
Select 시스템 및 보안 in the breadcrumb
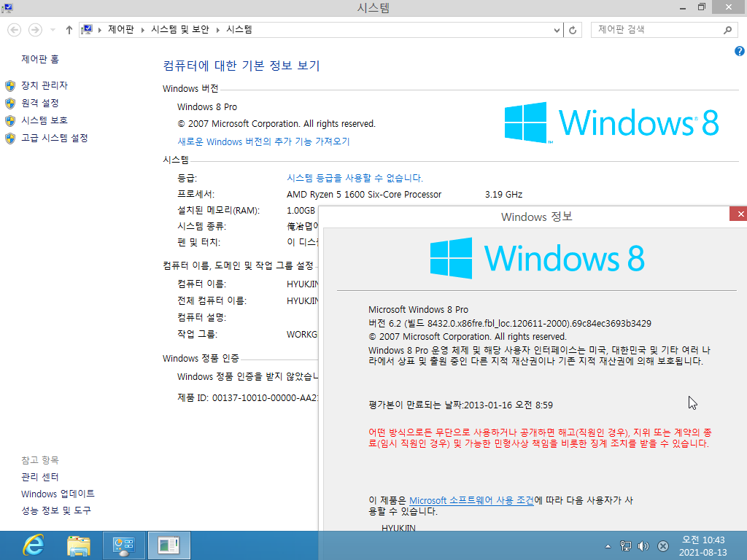point(180,29)
